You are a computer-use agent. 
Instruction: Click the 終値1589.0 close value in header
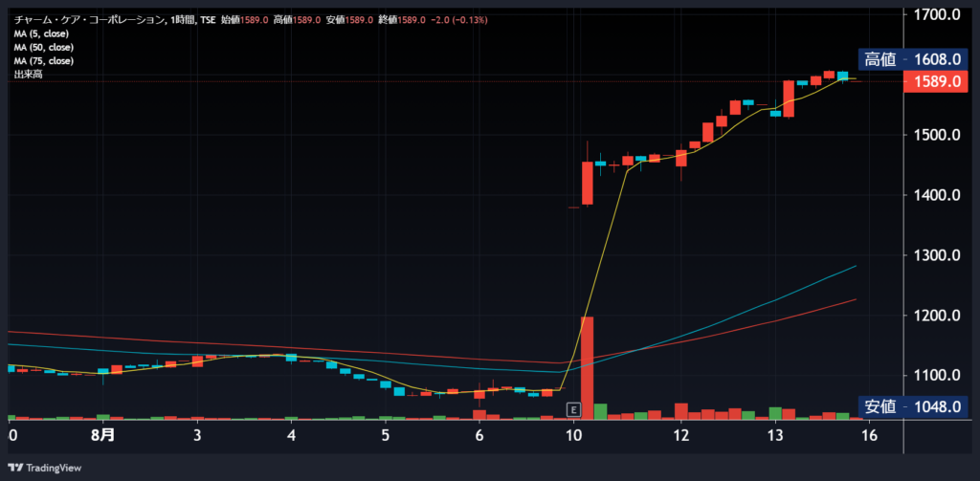[402, 20]
